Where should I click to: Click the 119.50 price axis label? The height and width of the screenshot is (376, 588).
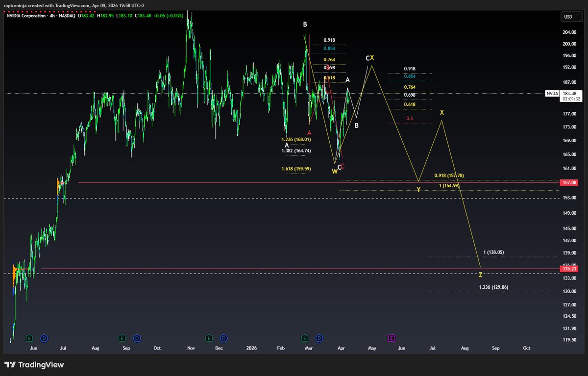(x=570, y=340)
